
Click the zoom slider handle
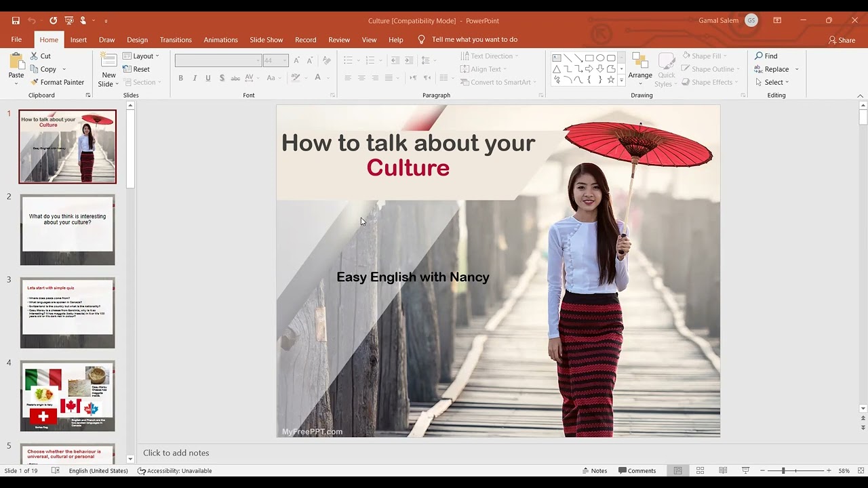[783, 470]
